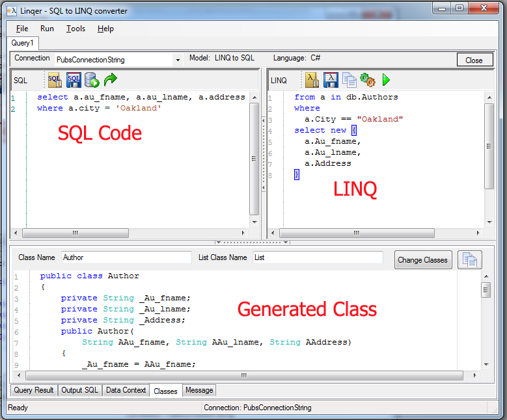507x420 pixels.
Task: Copy LINQ code to clipboard icon
Action: coord(349,80)
